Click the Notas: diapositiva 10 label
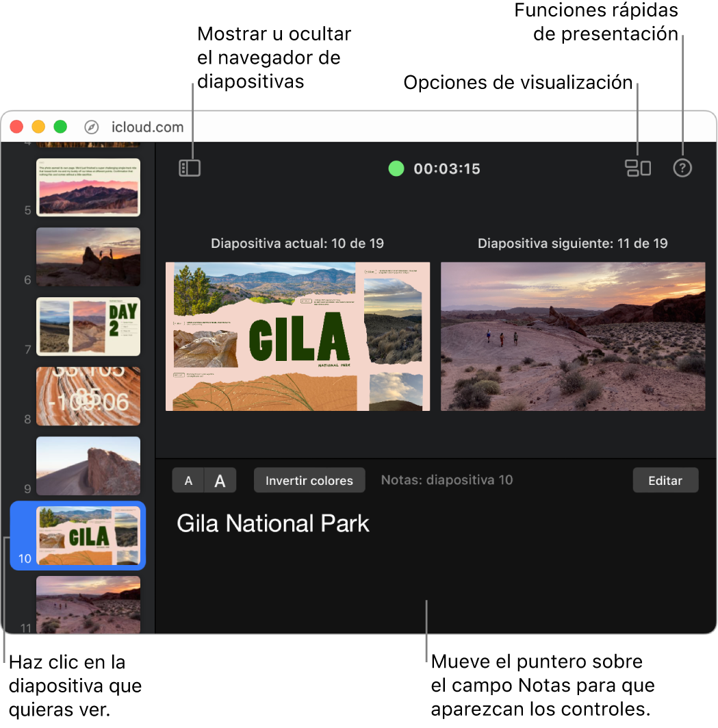The width and height of the screenshot is (718, 728). coord(446,480)
